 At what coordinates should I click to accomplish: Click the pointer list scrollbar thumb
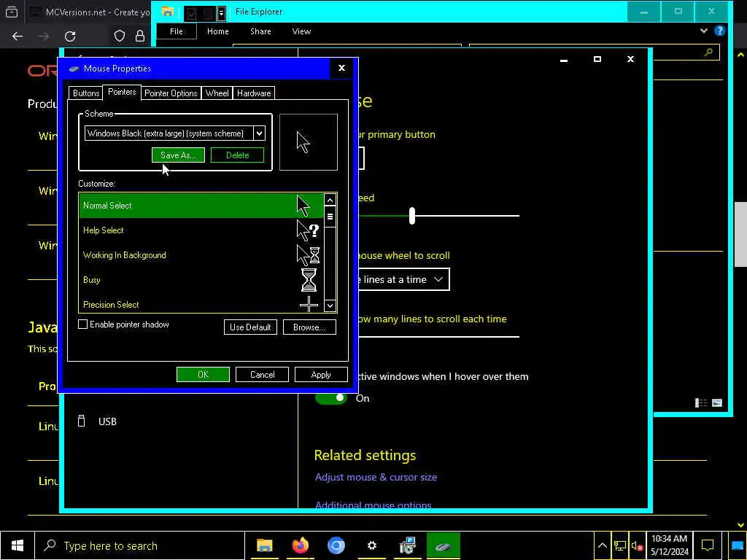coord(330,217)
